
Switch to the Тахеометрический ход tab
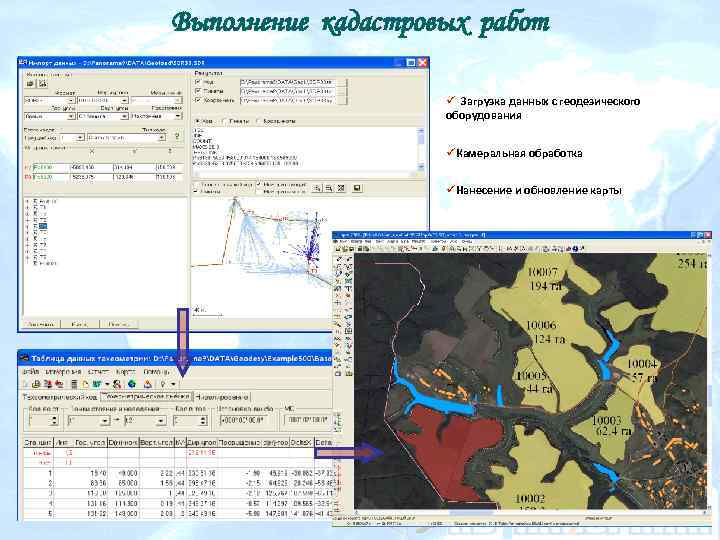(x=60, y=396)
